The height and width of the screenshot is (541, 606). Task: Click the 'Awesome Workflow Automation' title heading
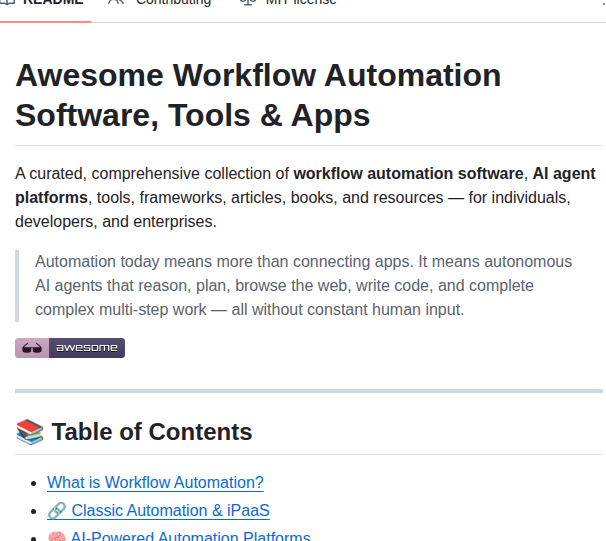pyautogui.click(x=258, y=95)
